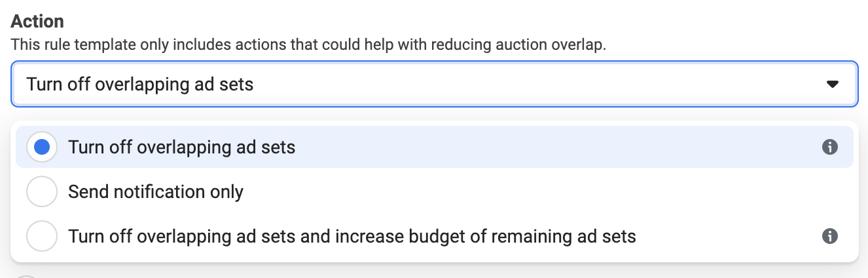868x278 pixels.
Task: Click blank area of Send notification only row
Action: (x=524, y=192)
